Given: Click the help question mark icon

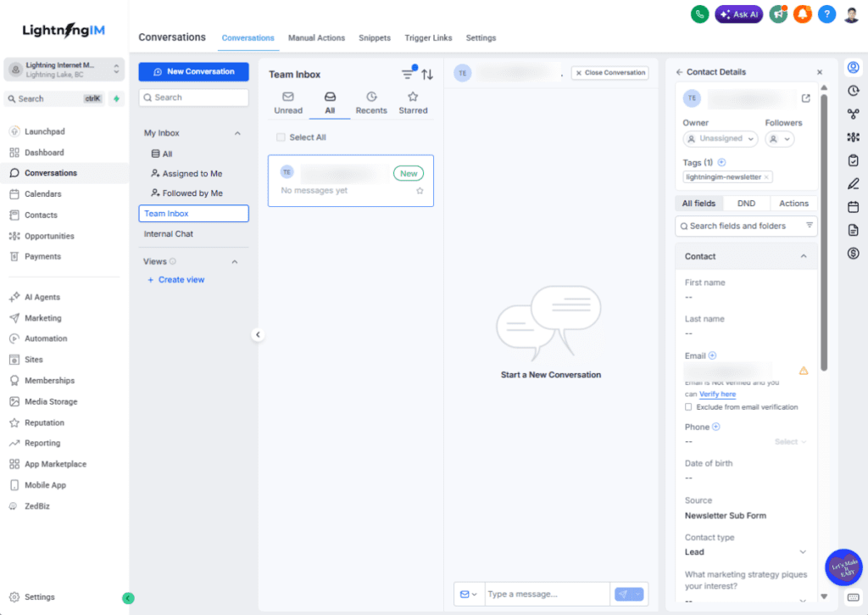Looking at the screenshot, I should click(x=826, y=14).
